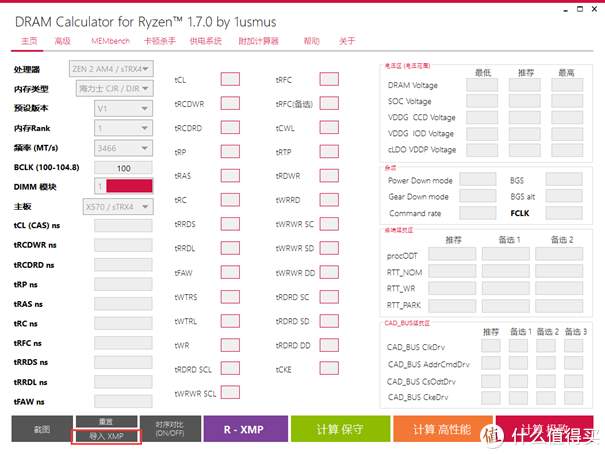Image resolution: width=605 pixels, height=454 pixels.
Task: Open the 主页 tab
Action: [29, 41]
